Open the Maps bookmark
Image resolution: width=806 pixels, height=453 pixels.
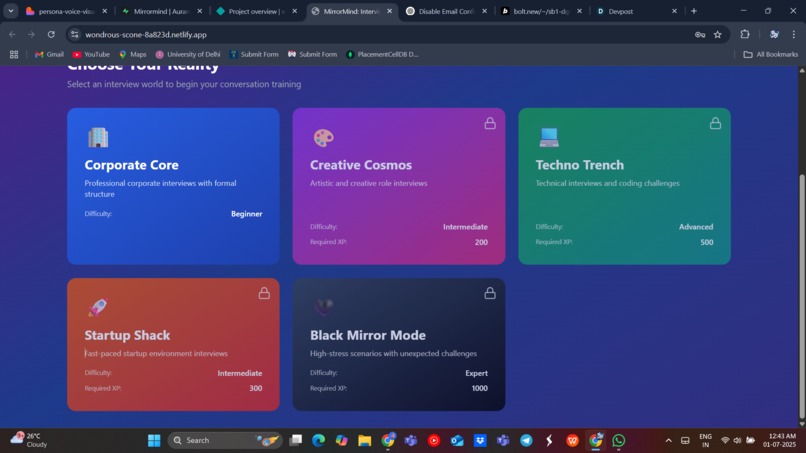tap(133, 54)
